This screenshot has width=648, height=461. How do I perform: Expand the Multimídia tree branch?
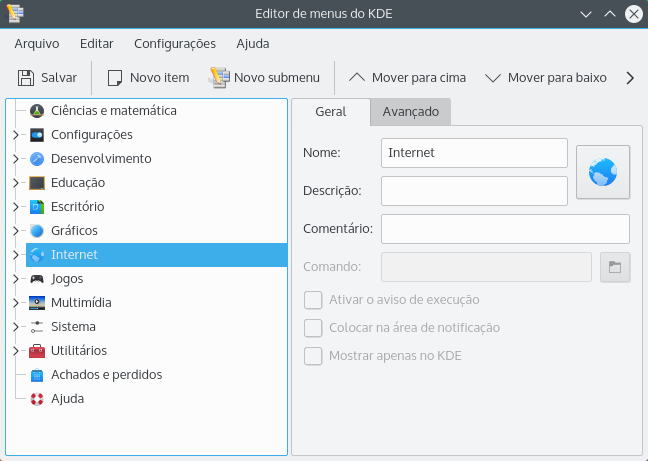(15, 303)
